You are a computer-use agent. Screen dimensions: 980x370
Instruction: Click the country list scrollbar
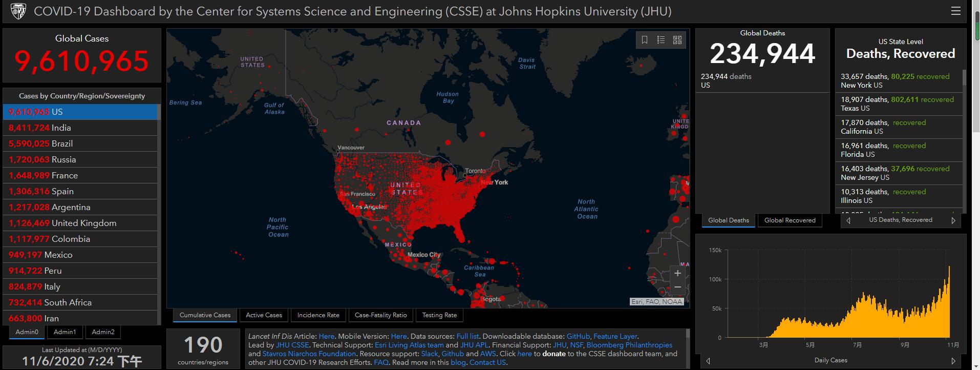(159, 215)
